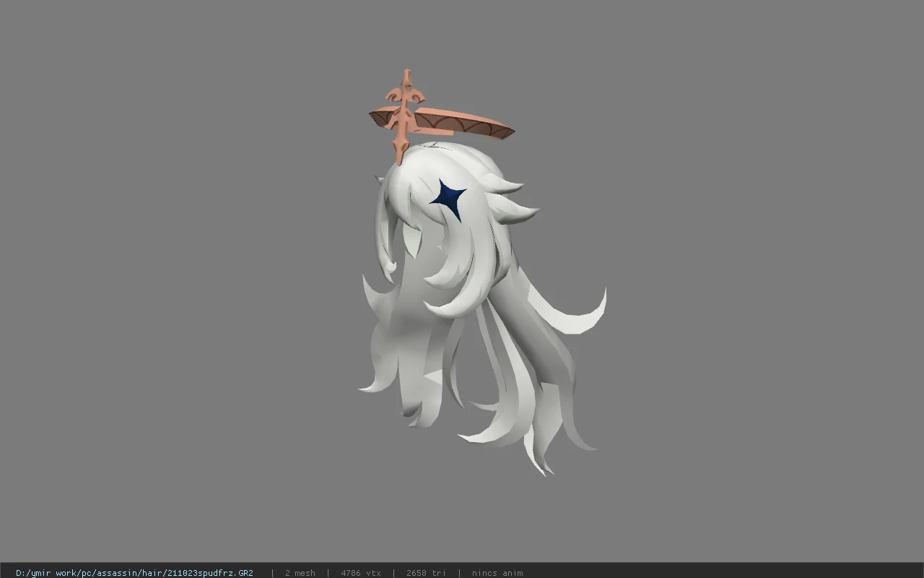Click the file path 211023spudfrz.GR2 in status bar
The height and width of the screenshot is (578, 924).
pos(134,573)
